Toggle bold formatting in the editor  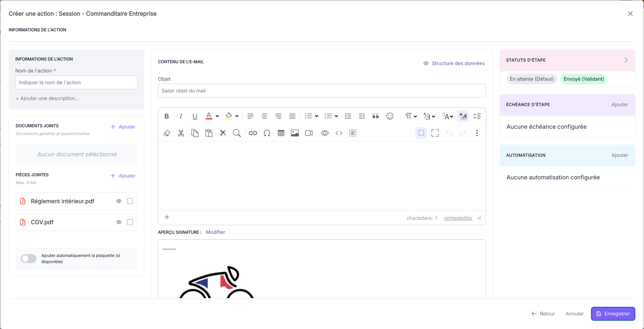point(167,116)
